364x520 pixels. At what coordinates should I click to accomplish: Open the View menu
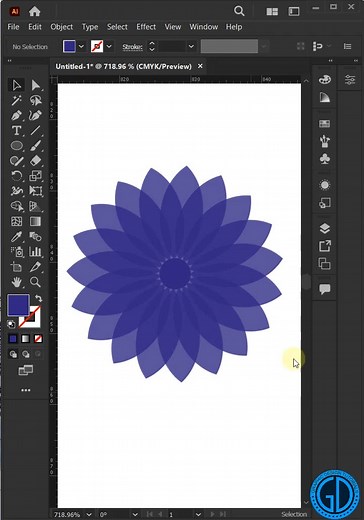click(x=173, y=27)
